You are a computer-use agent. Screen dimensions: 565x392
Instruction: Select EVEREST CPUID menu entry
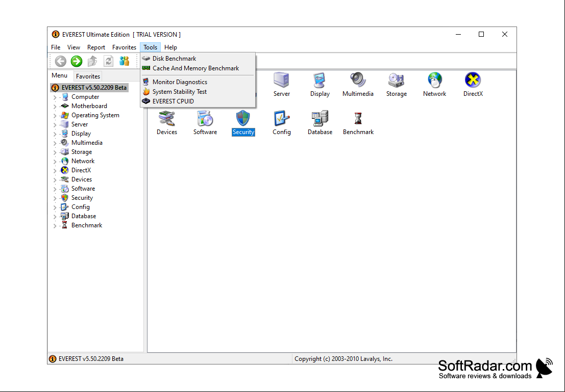tap(198, 101)
